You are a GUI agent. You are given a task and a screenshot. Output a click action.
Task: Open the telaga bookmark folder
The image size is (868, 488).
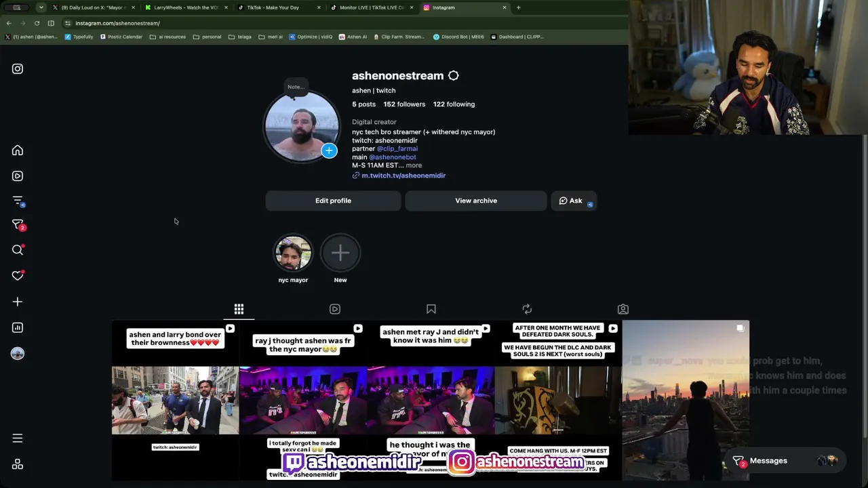tap(240, 37)
